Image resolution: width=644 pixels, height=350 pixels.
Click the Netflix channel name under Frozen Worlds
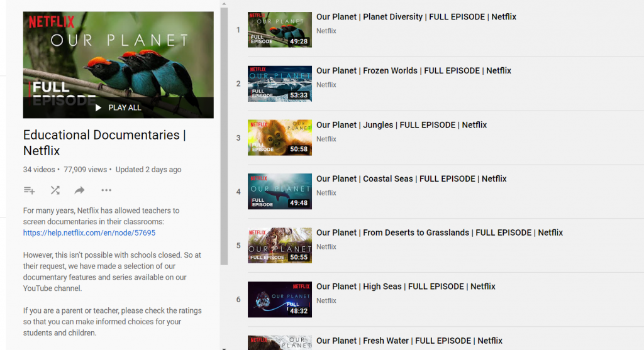coord(326,85)
